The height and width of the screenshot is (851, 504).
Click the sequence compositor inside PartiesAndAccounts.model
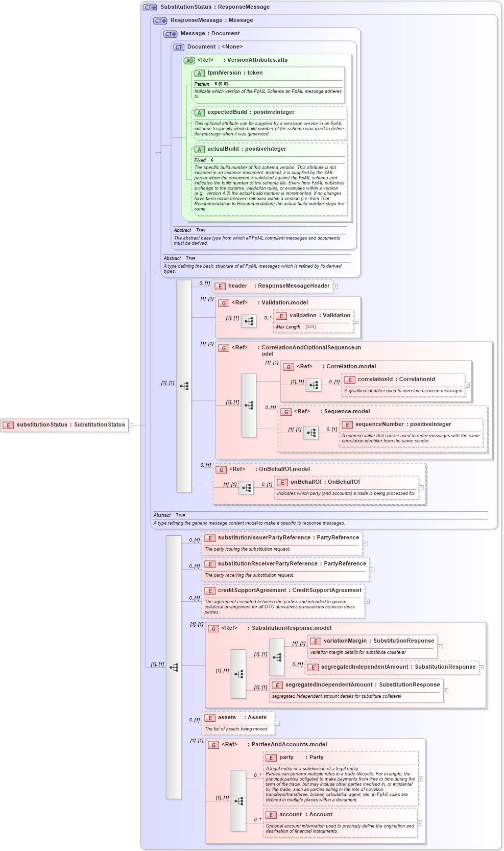coord(238,801)
